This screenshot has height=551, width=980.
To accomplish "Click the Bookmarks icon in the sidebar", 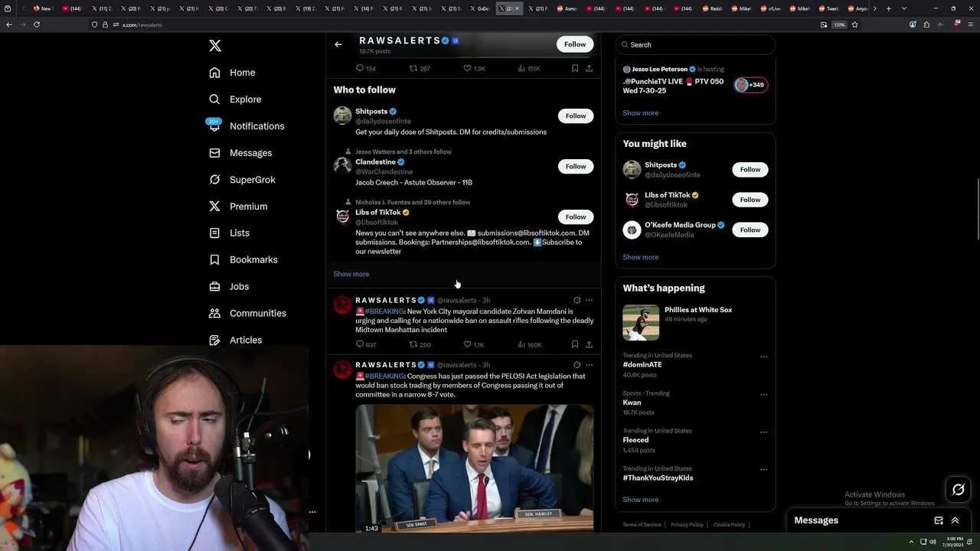I will point(214,259).
